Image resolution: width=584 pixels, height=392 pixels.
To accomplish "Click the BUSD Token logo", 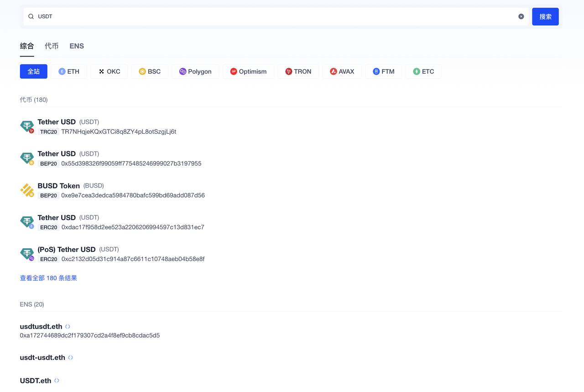I will pos(27,190).
